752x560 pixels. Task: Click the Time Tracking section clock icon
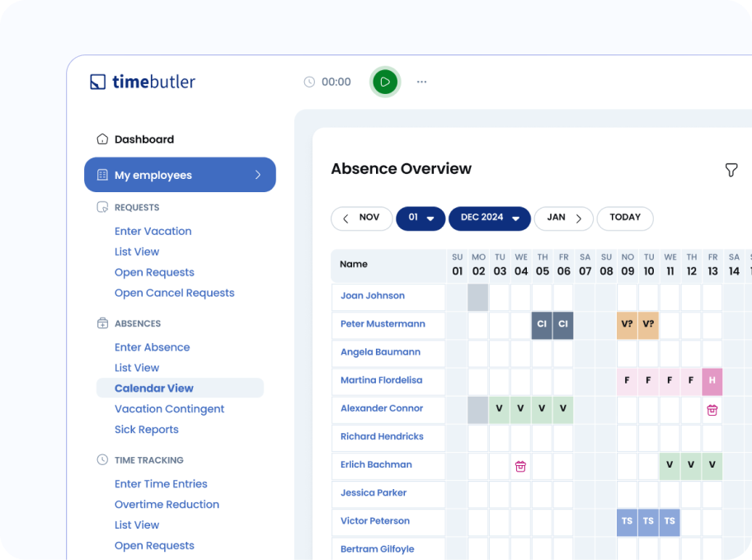point(102,459)
